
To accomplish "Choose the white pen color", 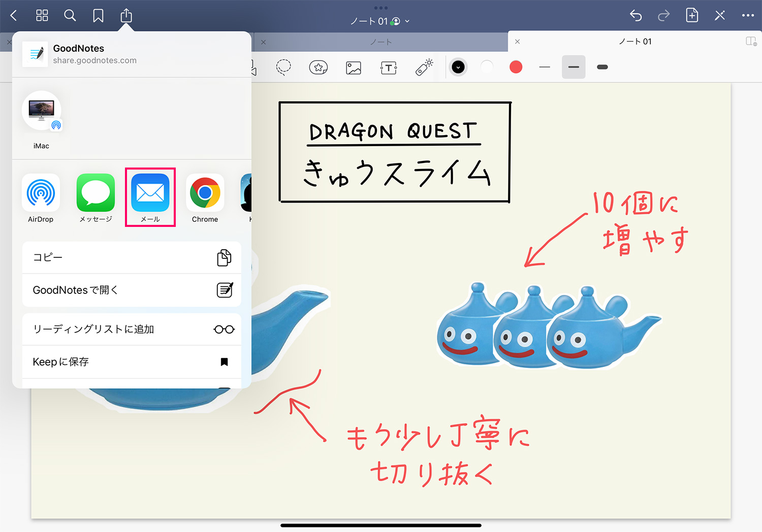I will 487,67.
